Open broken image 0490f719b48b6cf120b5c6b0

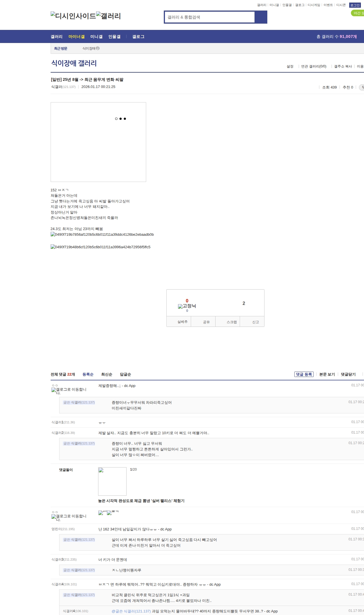100,247
